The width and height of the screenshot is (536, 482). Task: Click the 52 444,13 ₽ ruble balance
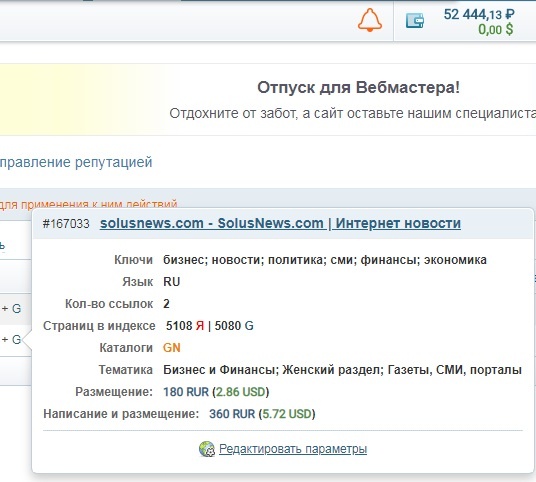tap(479, 14)
